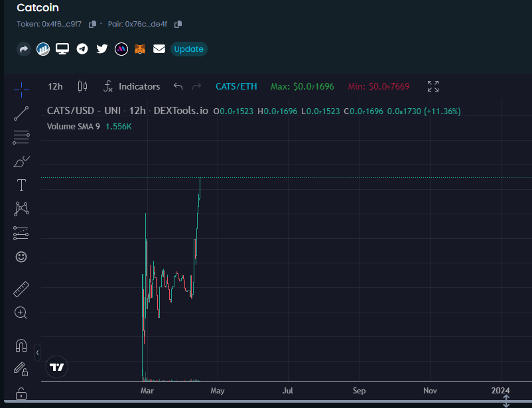Toggle stay in drawing mode

pyautogui.click(x=21, y=369)
